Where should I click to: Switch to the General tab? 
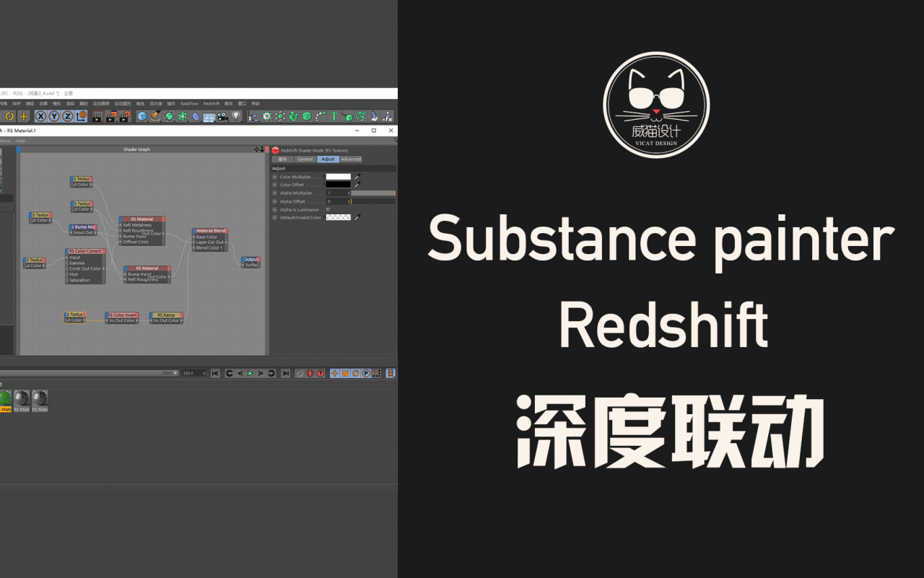(x=305, y=159)
